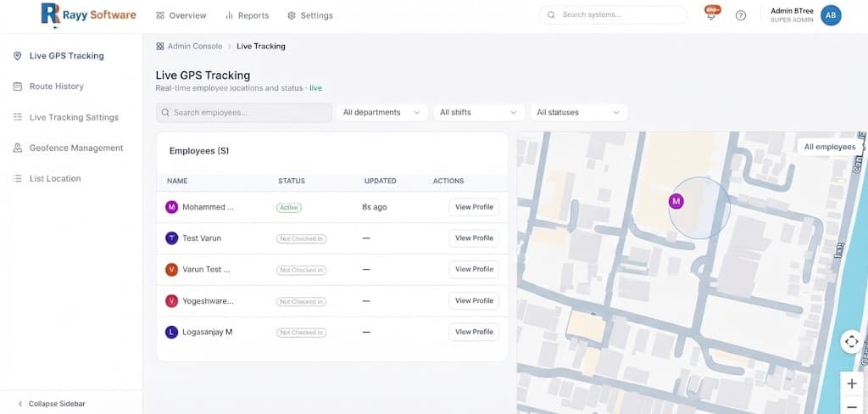Image resolution: width=868 pixels, height=414 pixels.
Task: Open Live Tracking Settings in sidebar
Action: (x=74, y=117)
